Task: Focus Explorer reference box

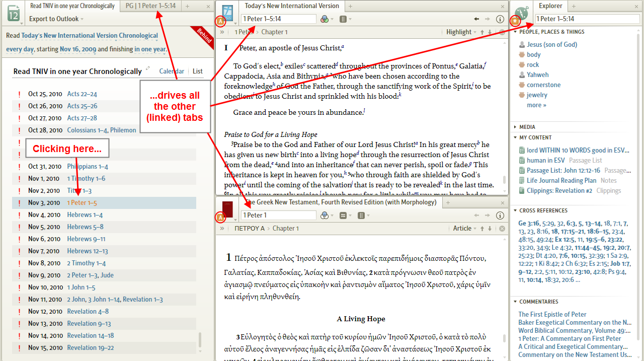Action: point(587,19)
